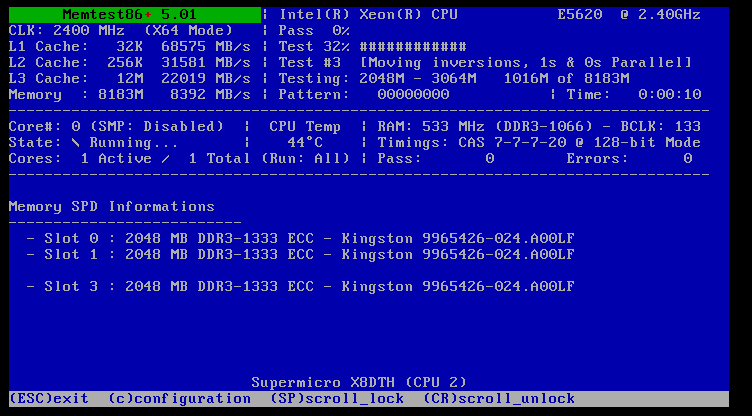Click the 'Testing: 2048M - 3064M' range
Image resolution: width=752 pixels, height=416 pixels.
coord(377,78)
